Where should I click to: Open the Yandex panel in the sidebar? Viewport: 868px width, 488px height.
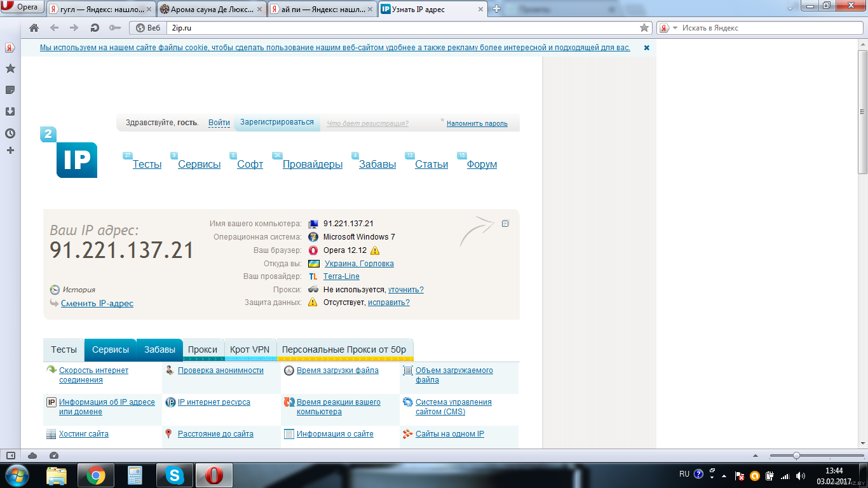(10, 48)
